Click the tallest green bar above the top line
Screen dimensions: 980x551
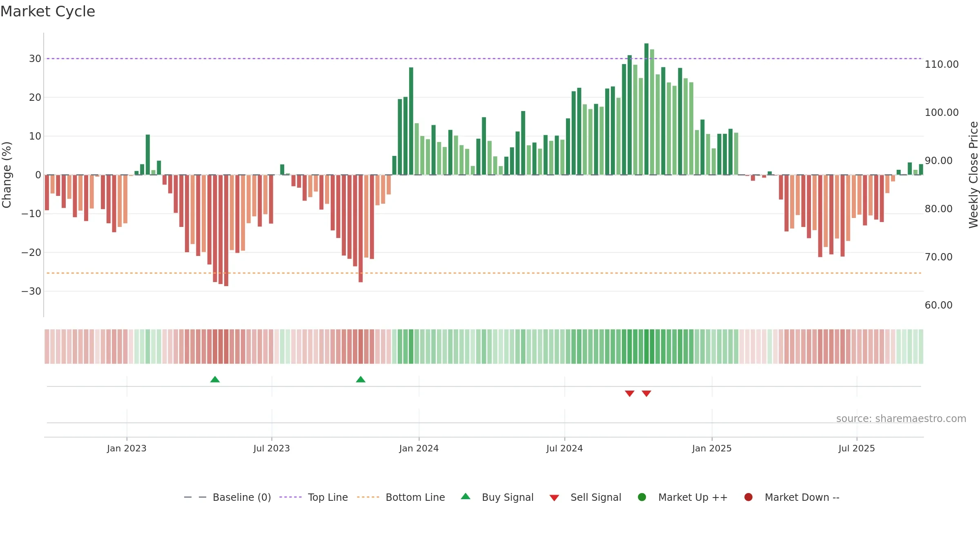(646, 109)
